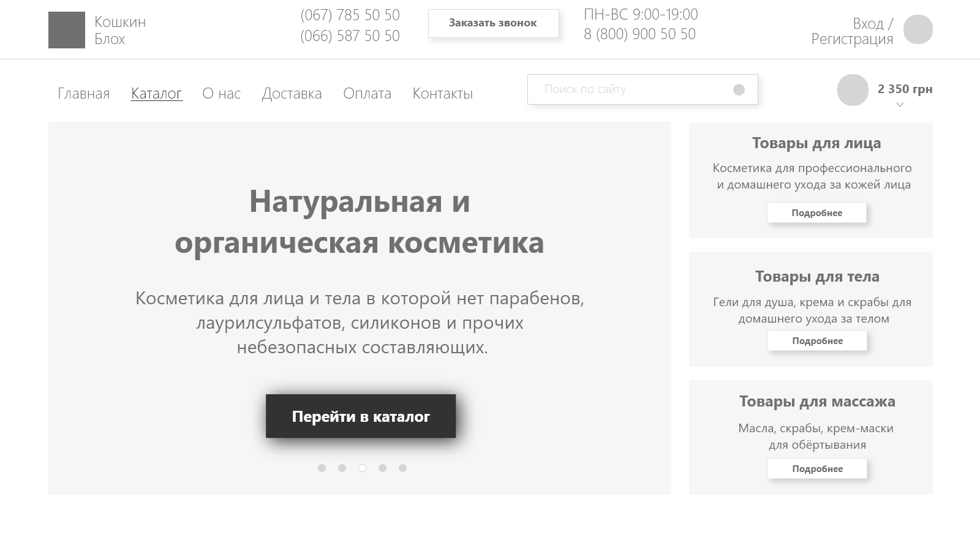The image size is (980, 551).
Task: Click the cart total 2 350 грн
Action: tap(905, 89)
